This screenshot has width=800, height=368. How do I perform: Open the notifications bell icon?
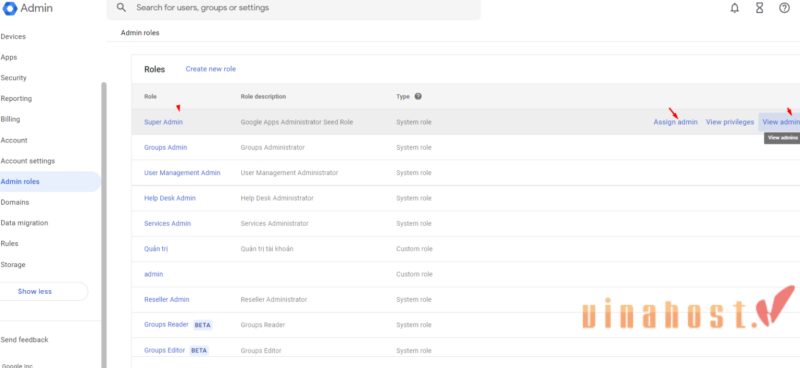[x=735, y=8]
